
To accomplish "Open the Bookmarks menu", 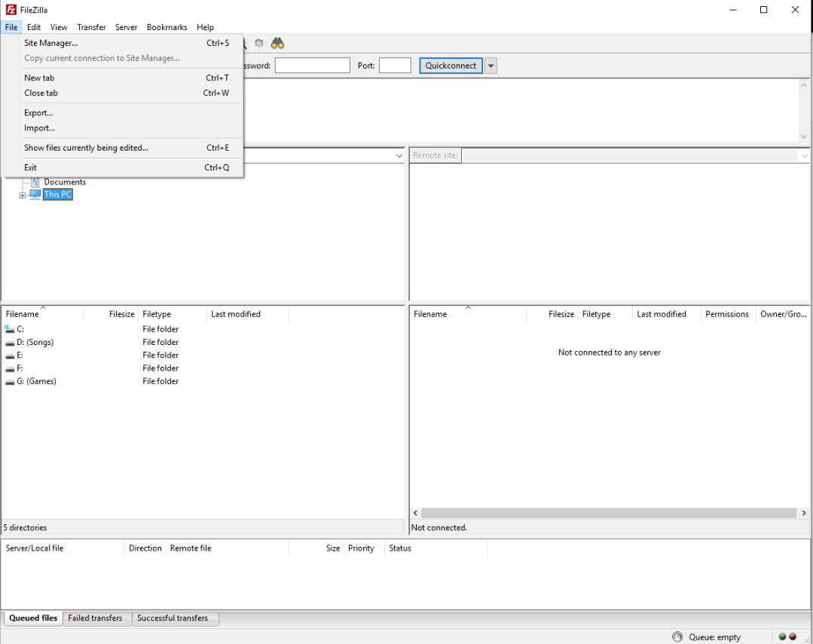I will click(167, 27).
